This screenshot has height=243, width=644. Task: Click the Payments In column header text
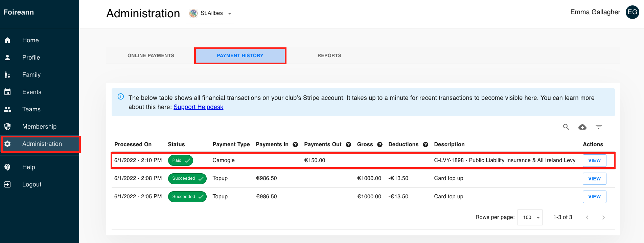pos(272,145)
